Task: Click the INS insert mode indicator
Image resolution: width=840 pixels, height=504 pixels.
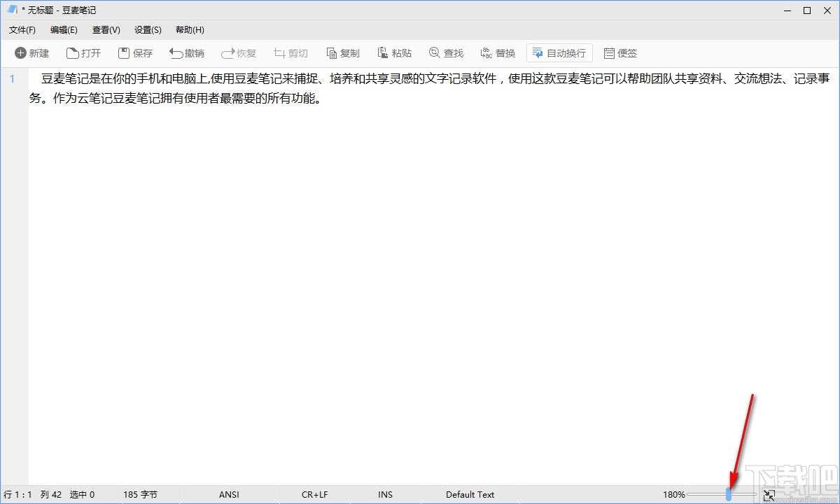Action: click(x=386, y=494)
